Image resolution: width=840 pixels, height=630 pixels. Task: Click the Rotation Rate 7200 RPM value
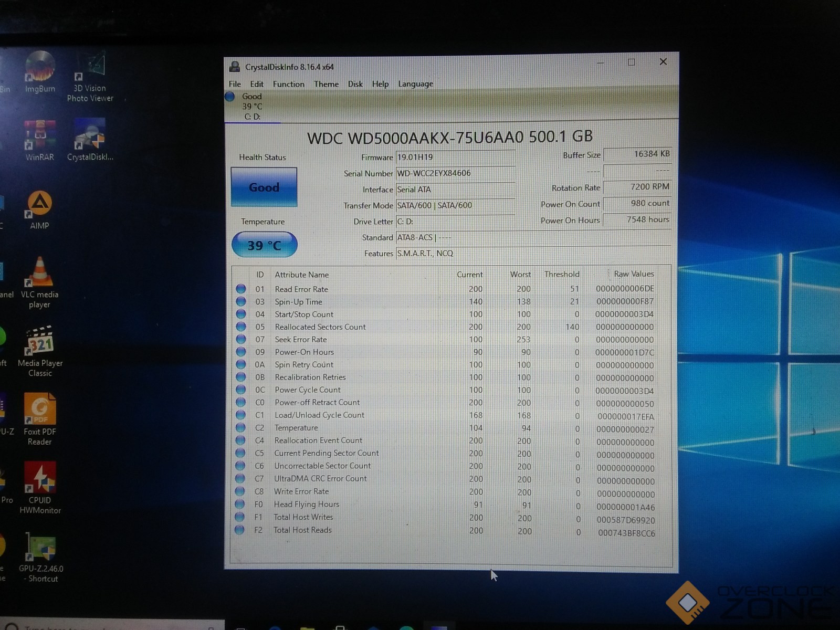pyautogui.click(x=637, y=187)
